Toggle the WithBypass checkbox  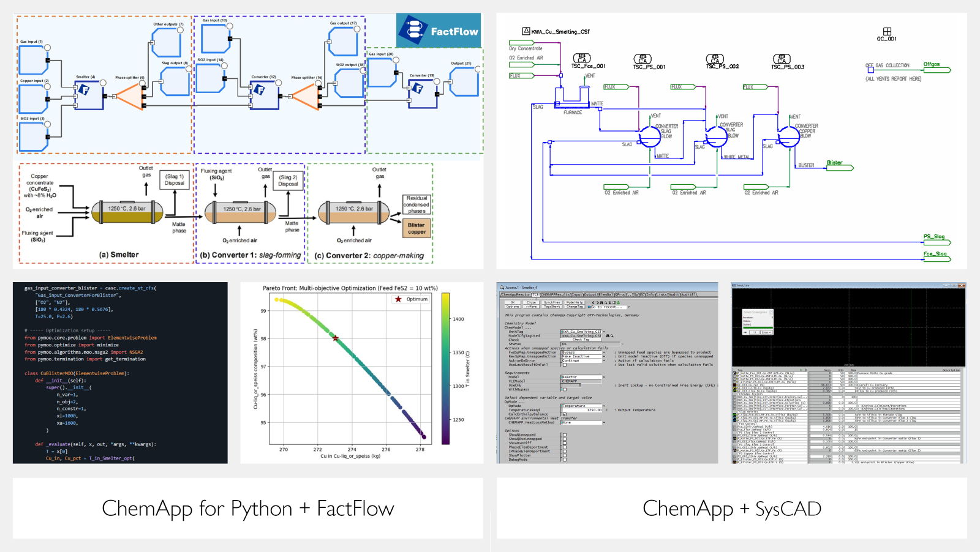[x=565, y=389]
